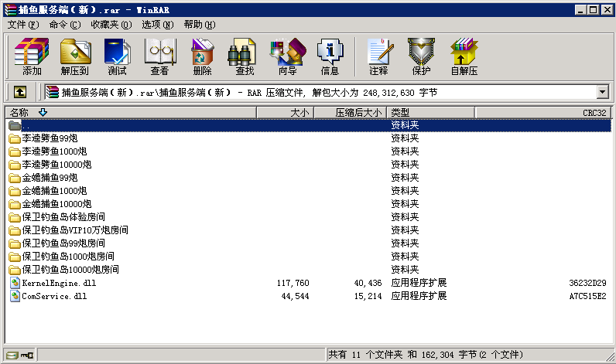Select the 金蟾捕鱼1000炮 folder

click(x=54, y=191)
